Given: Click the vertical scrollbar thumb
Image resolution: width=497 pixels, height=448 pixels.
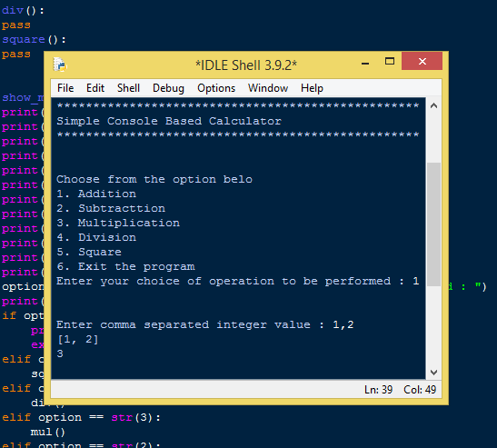Looking at the screenshot, I should [433, 224].
